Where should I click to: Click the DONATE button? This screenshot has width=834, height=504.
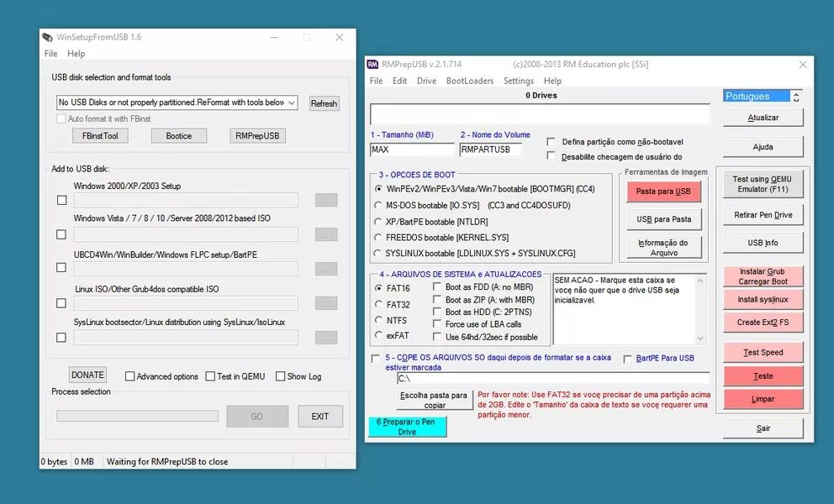click(x=87, y=375)
